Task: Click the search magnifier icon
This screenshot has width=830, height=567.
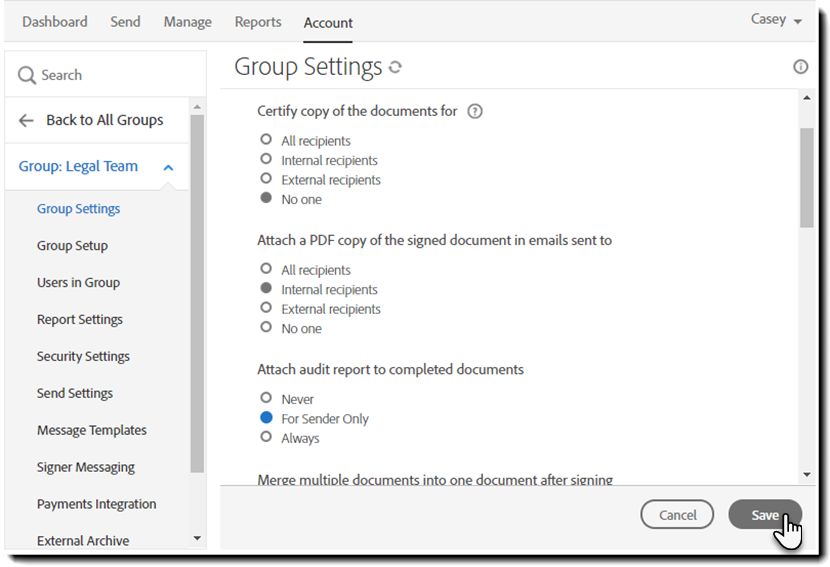Action: (27, 75)
